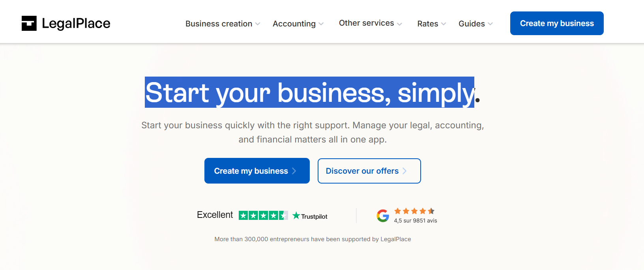Click the orange Google rating stars
Image resolution: width=644 pixels, height=270 pixels.
(x=414, y=211)
